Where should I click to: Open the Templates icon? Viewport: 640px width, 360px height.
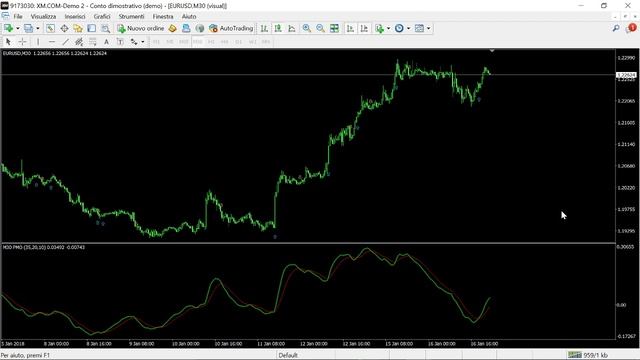(x=419, y=28)
